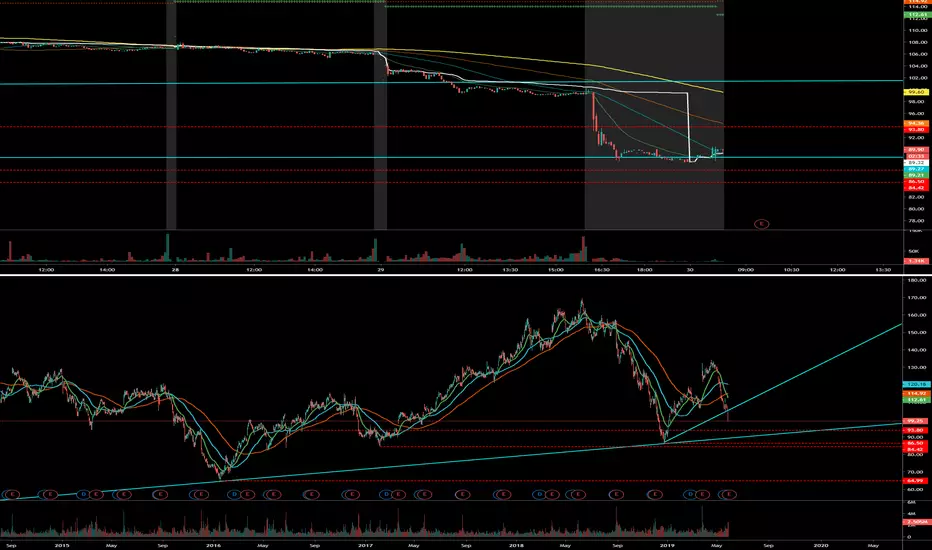Click the green 89.21 price label
Image resolution: width=932 pixels, height=550 pixels.
[915, 175]
